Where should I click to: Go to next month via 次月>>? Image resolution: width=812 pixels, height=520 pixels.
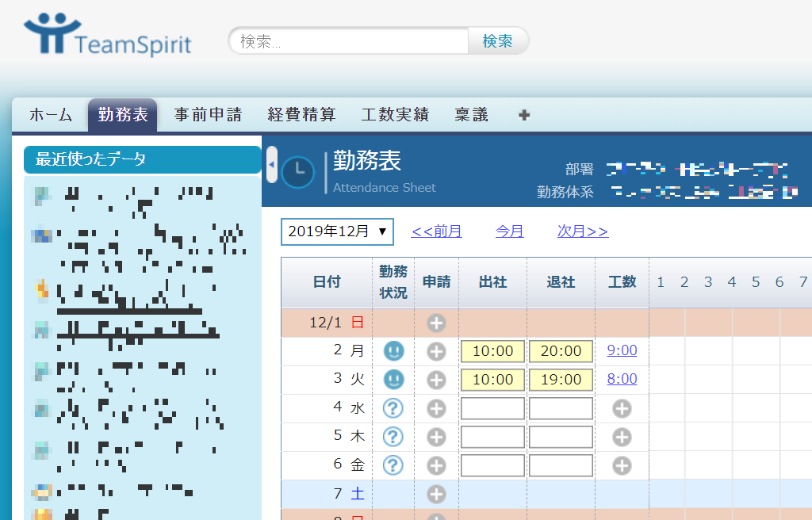[583, 231]
